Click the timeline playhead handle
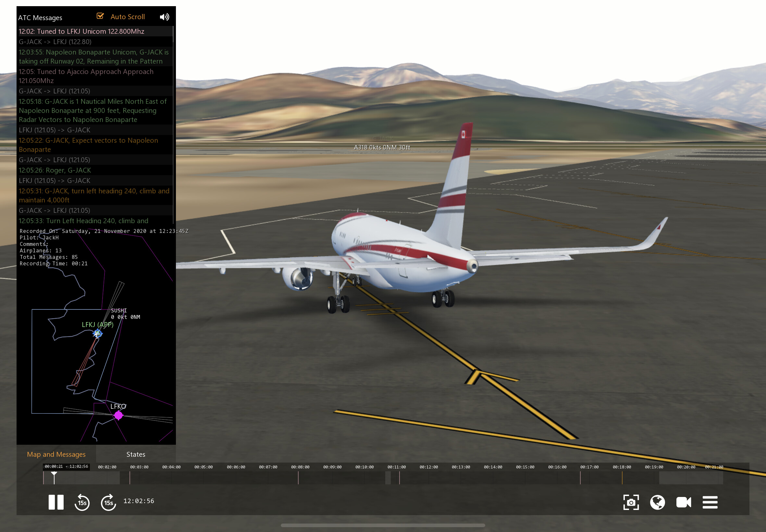766x532 pixels. pyautogui.click(x=54, y=474)
